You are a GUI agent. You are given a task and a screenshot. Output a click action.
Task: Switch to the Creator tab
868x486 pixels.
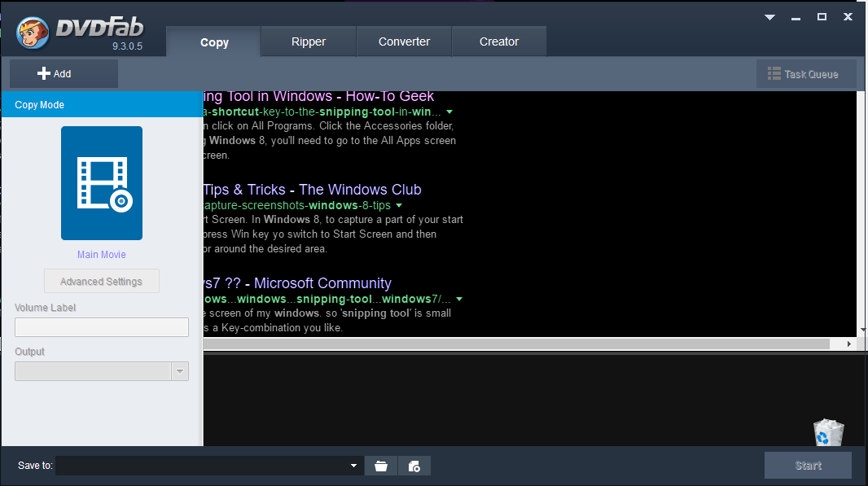point(499,42)
